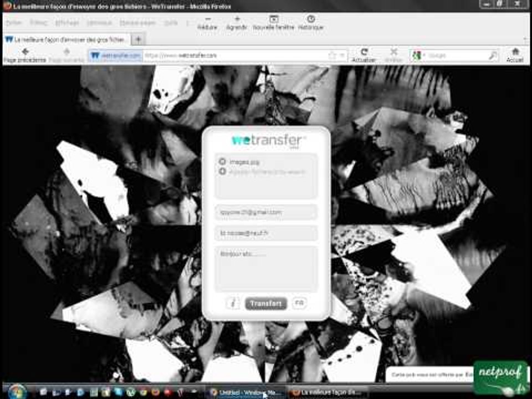Click the Arrêter stop-loading X icon
The image size is (532, 399).
point(393,55)
